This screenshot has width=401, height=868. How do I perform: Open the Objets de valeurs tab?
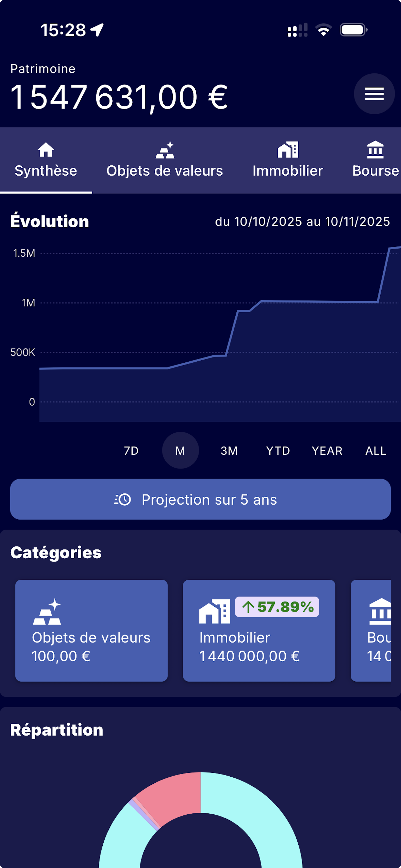[x=165, y=170]
